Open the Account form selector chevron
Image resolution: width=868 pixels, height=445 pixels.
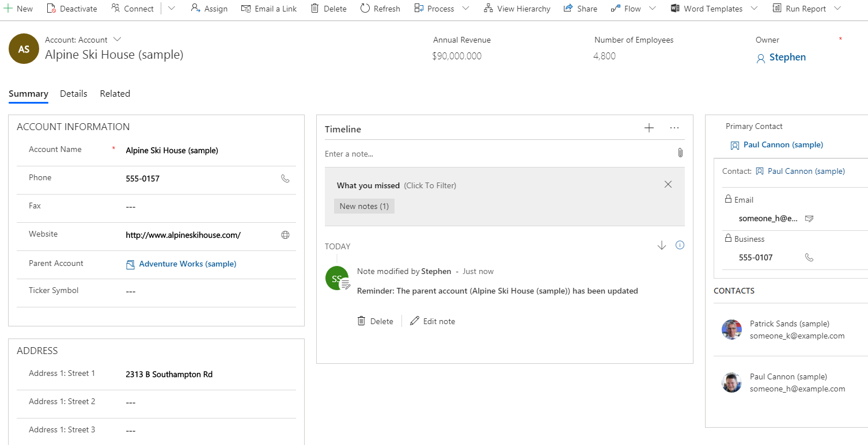(x=117, y=40)
